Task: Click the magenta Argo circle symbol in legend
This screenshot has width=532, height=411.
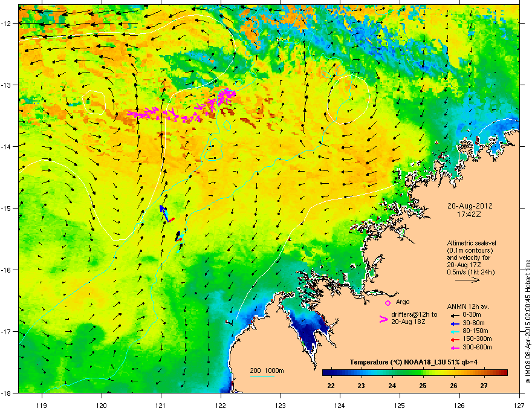Action: (388, 303)
